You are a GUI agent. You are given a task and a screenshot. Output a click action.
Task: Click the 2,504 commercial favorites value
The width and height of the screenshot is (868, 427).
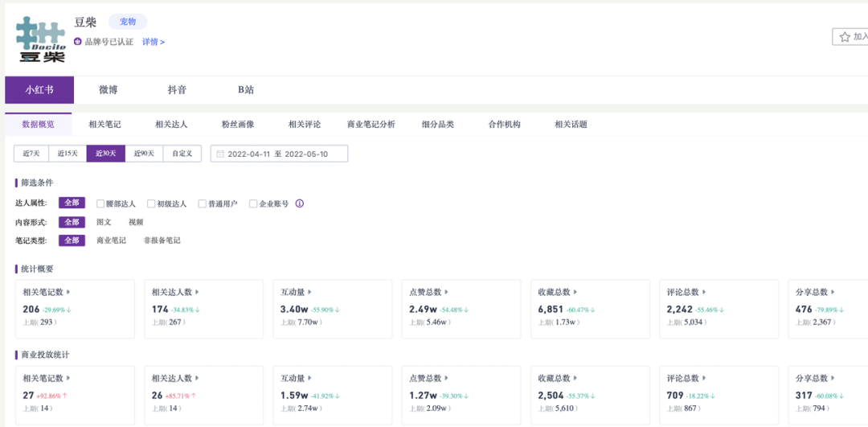[551, 396]
